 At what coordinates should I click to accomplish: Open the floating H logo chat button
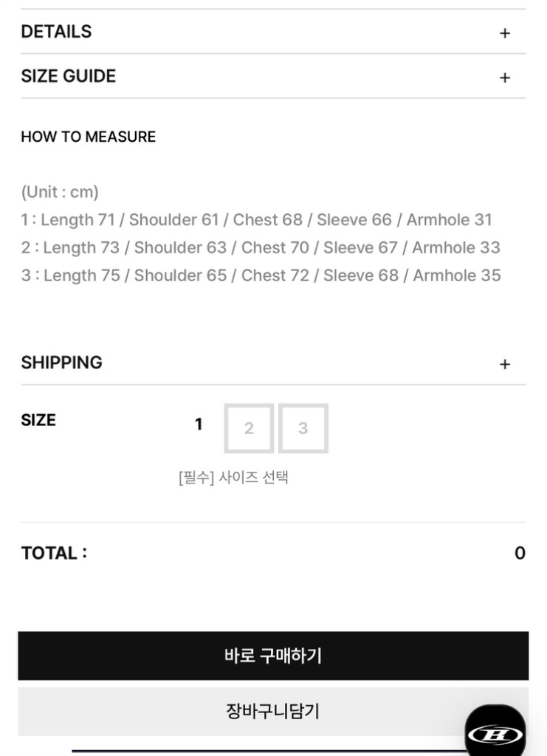tap(495, 732)
